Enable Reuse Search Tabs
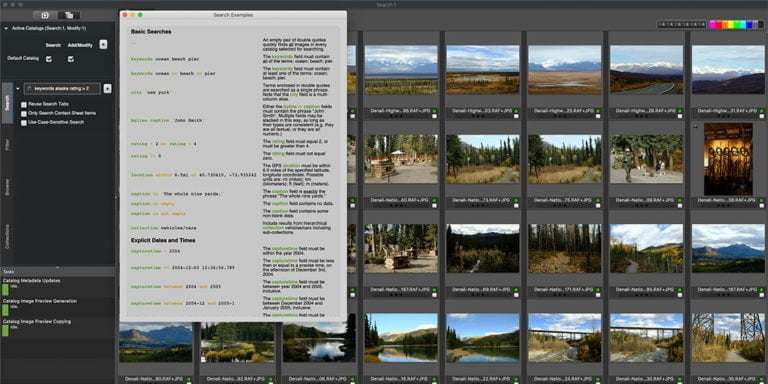The height and width of the screenshot is (384, 768). (24, 104)
